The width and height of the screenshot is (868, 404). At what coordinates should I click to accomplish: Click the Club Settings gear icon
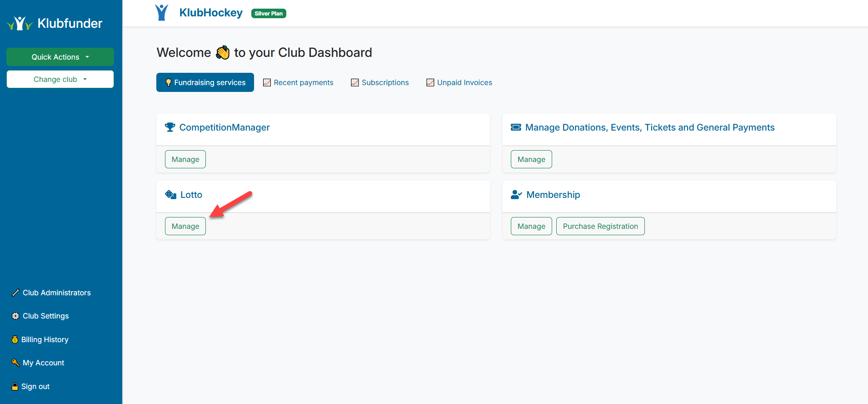pyautogui.click(x=15, y=316)
